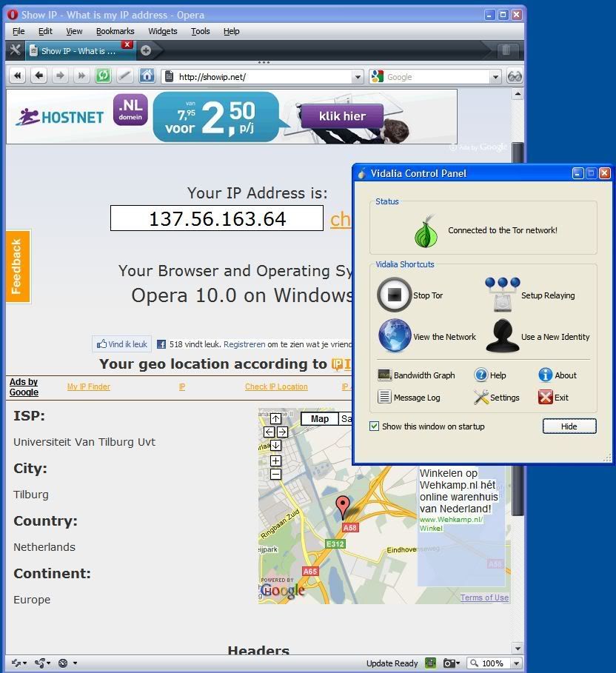616x673 pixels.
Task: Expand the address bar dropdown
Action: pos(358,77)
